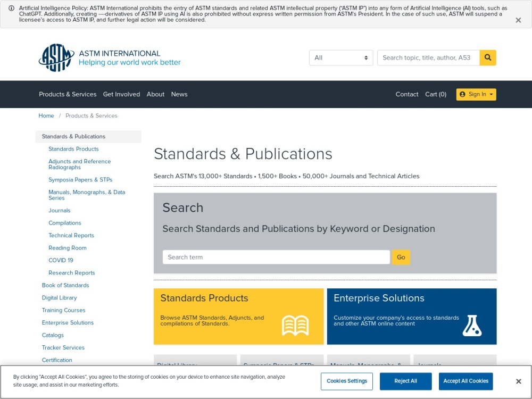Open Reading Room sidebar link
This screenshot has height=399, width=532.
pyautogui.click(x=68, y=248)
